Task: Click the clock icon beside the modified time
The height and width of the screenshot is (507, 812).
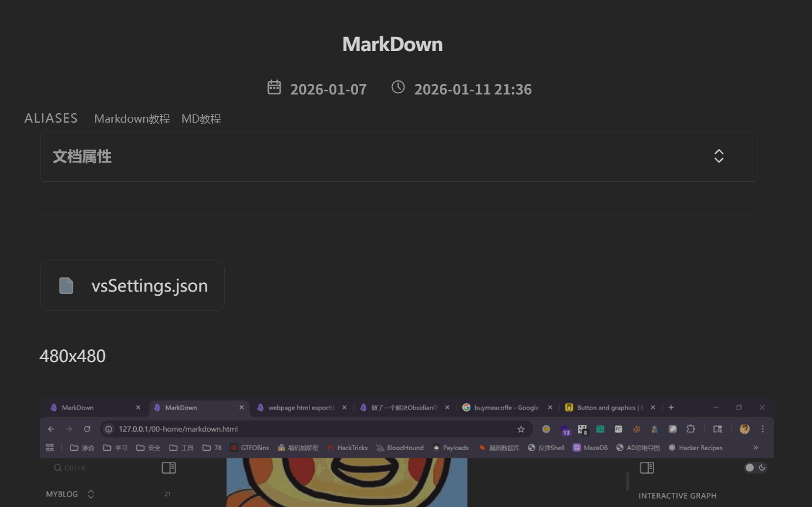Action: pyautogui.click(x=398, y=87)
